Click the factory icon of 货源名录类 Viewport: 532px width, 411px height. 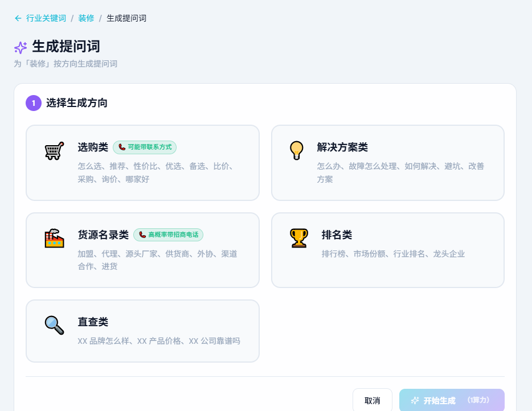pos(54,239)
